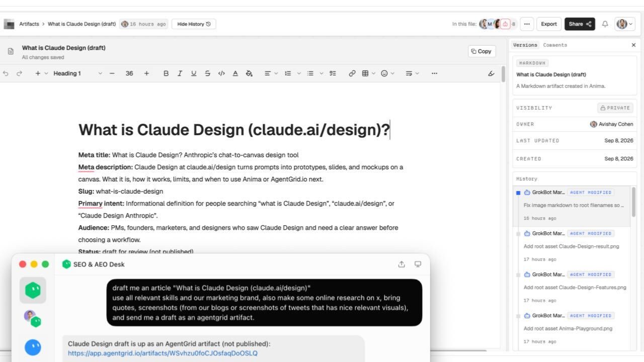This screenshot has width=644, height=362.
Task: Toggle italic formatting
Action: (x=180, y=73)
